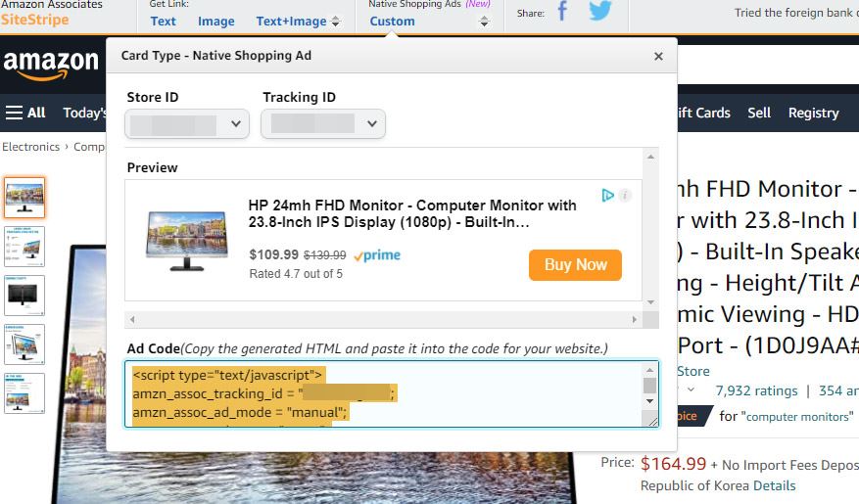This screenshot has height=504, width=859.
Task: Click the $109.99 price in preview
Action: (273, 255)
